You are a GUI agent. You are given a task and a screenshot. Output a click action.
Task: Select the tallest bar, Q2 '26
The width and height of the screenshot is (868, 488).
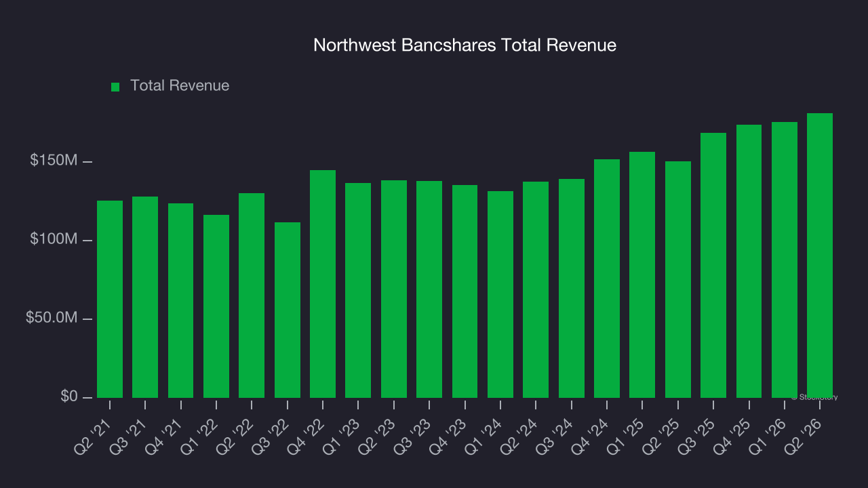pos(820,256)
